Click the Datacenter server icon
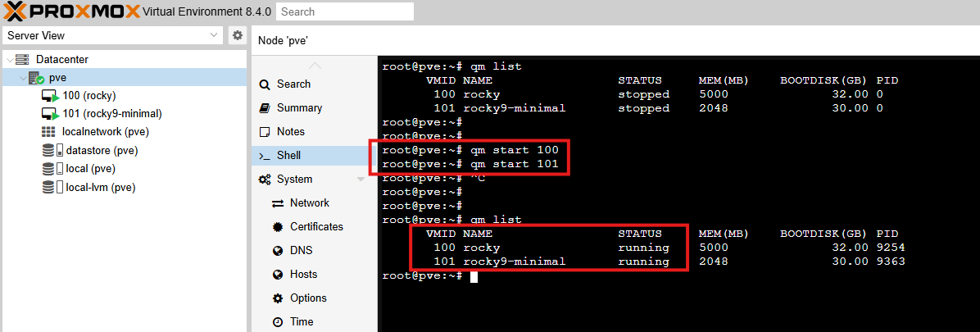Screen dimensions: 980x332 (x=22, y=60)
